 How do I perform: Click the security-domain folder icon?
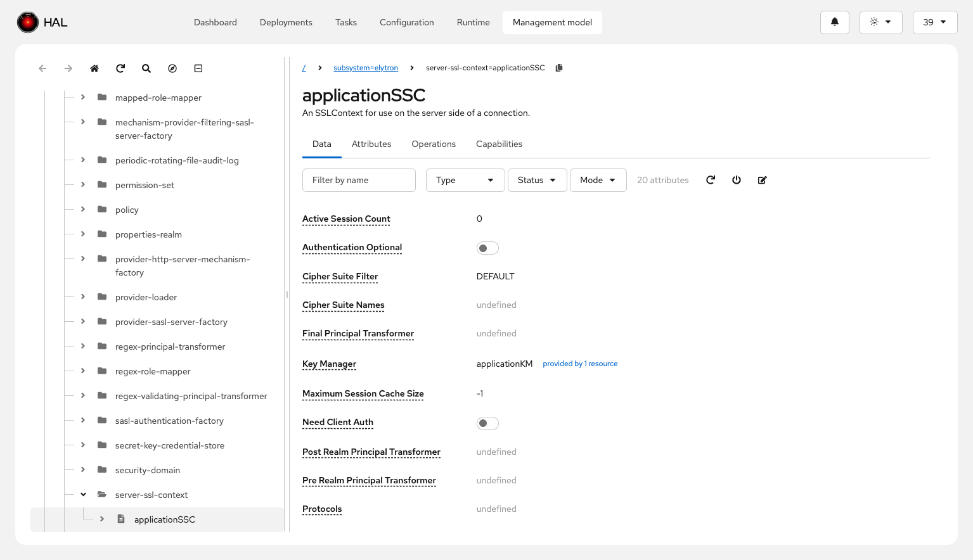coord(102,469)
